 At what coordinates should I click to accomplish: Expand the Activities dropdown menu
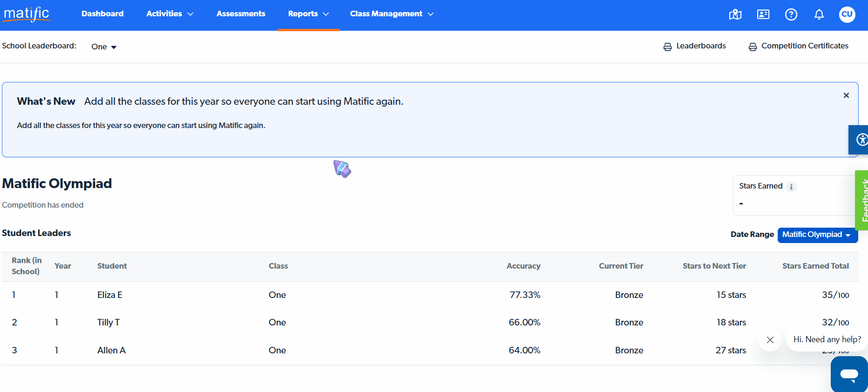tap(170, 14)
